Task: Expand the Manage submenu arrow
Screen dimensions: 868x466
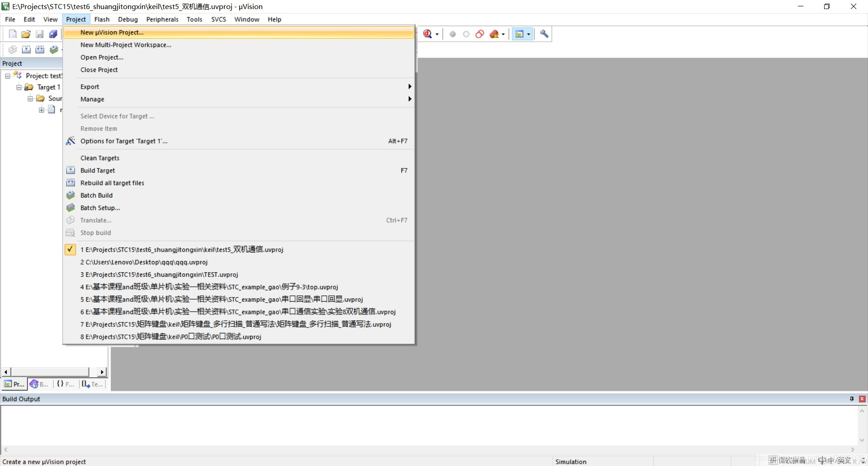Action: [x=410, y=99]
